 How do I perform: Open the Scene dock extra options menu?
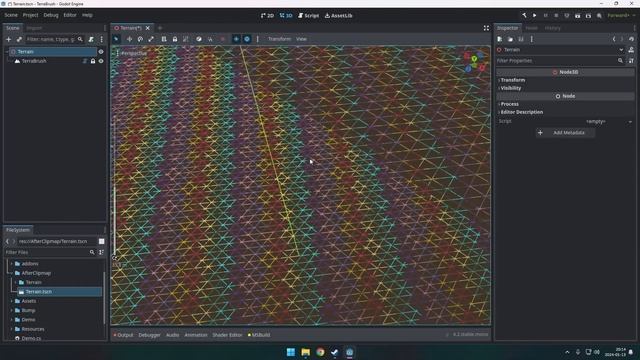[x=102, y=39]
